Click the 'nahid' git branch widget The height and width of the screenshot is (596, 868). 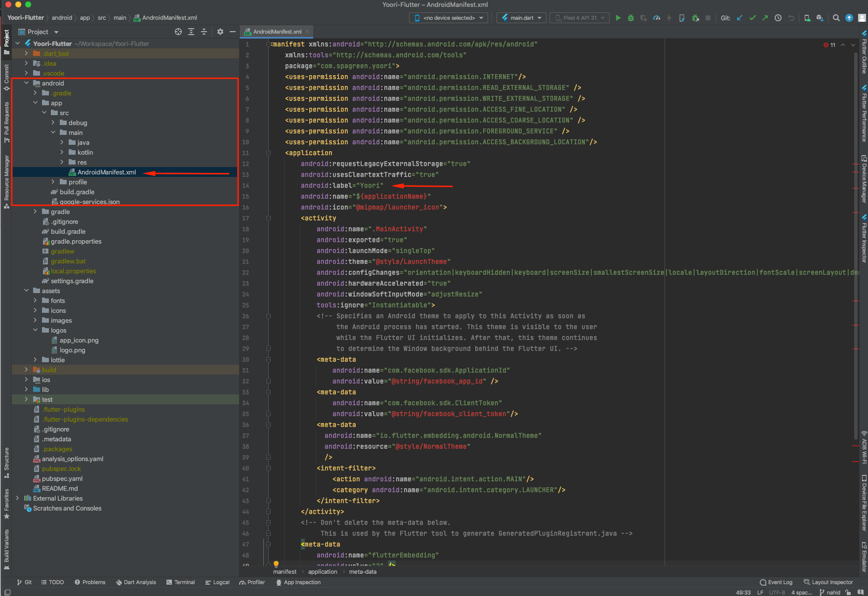(829, 592)
